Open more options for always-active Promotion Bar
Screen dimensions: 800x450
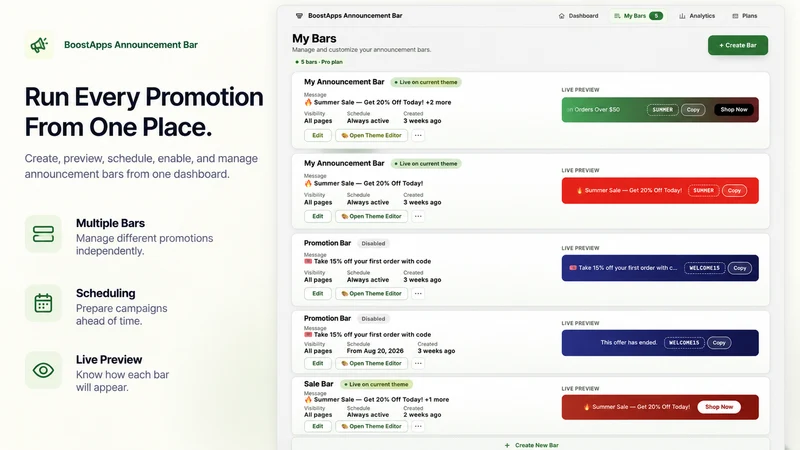(418, 293)
